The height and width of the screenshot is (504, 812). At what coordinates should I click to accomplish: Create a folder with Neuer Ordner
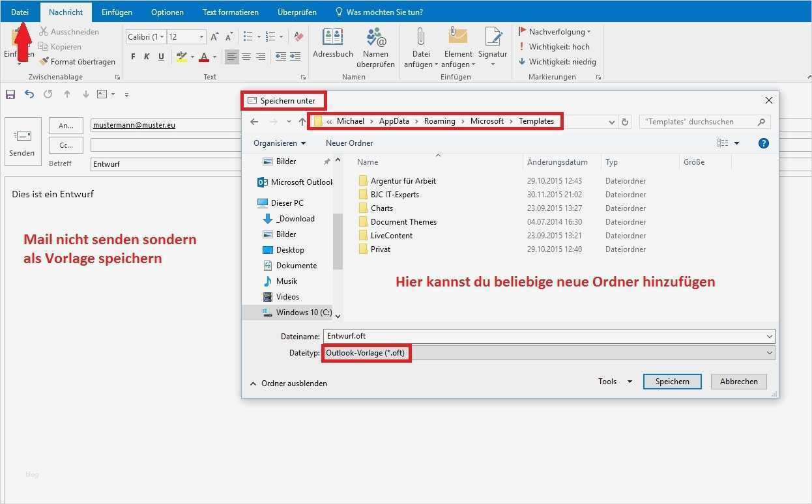(x=351, y=143)
